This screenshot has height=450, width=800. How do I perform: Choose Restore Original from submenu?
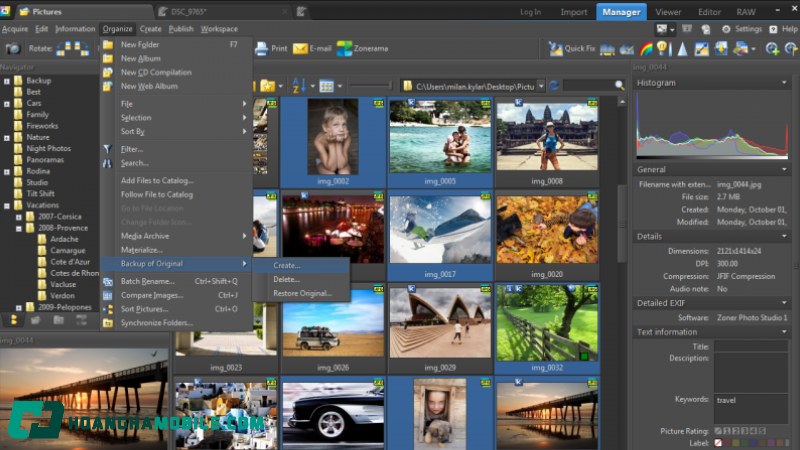pyautogui.click(x=301, y=293)
